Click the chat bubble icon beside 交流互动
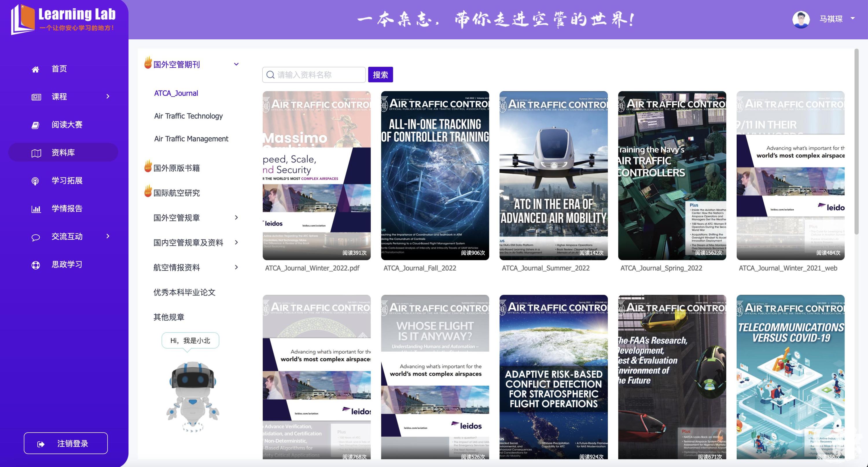The height and width of the screenshot is (467, 868). [x=36, y=237]
